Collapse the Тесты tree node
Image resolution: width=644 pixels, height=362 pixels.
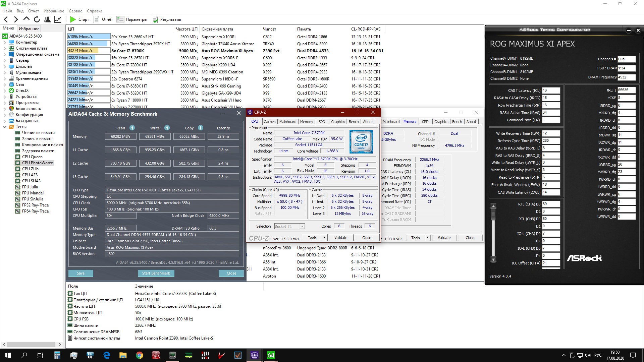pyautogui.click(x=5, y=127)
